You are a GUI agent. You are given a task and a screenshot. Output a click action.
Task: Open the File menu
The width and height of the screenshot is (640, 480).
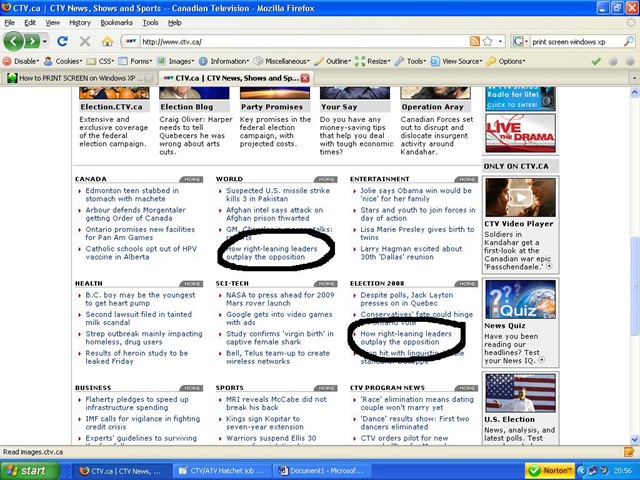(9, 23)
